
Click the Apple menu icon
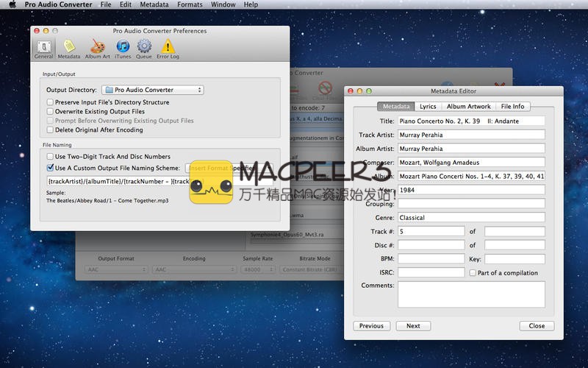[x=12, y=4]
